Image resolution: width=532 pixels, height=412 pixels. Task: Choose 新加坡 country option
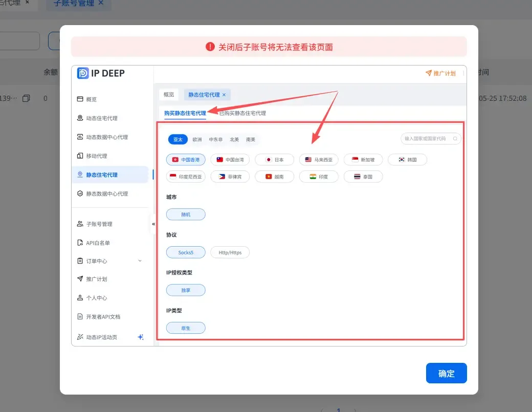pyautogui.click(x=363, y=160)
